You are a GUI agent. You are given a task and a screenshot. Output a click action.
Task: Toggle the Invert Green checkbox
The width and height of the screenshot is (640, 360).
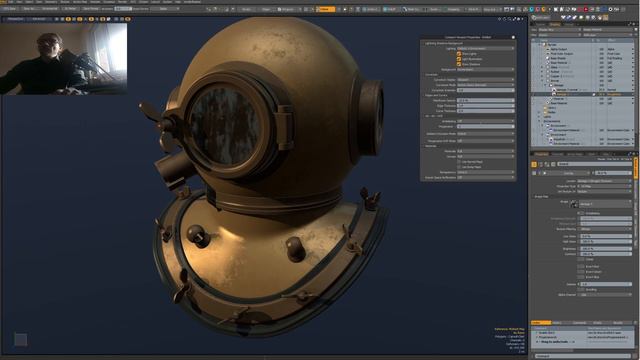tap(580, 272)
